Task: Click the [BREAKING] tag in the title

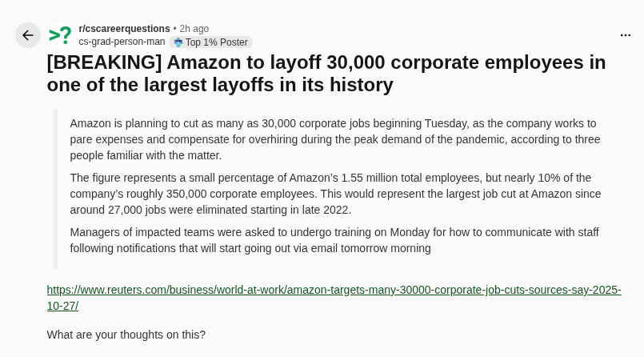Action: click(104, 62)
